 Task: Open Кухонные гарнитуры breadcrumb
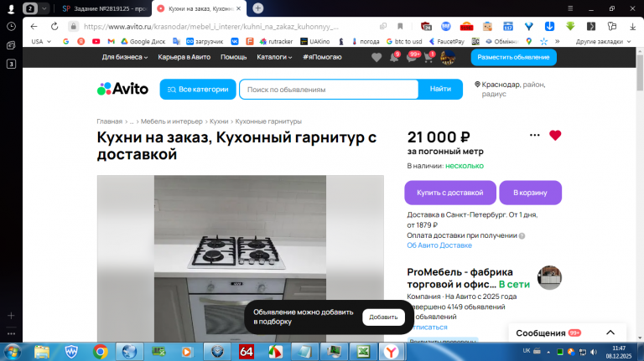point(268,121)
